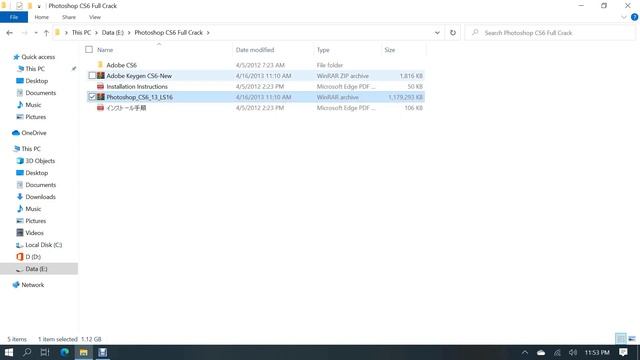
Task: Open Quick access in navigation pane
Action: click(38, 57)
